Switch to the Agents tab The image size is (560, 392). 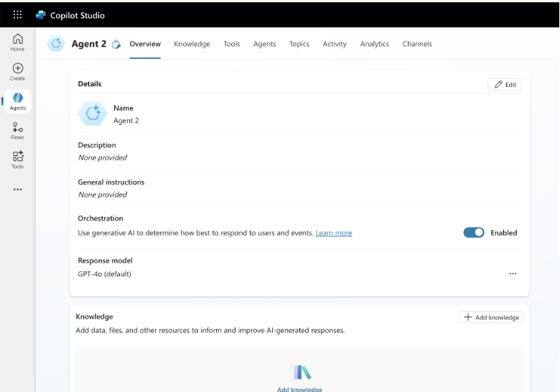[x=265, y=44]
